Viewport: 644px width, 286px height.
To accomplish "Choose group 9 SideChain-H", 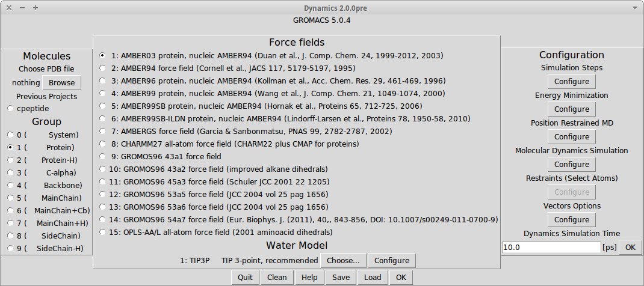I will (x=10, y=248).
